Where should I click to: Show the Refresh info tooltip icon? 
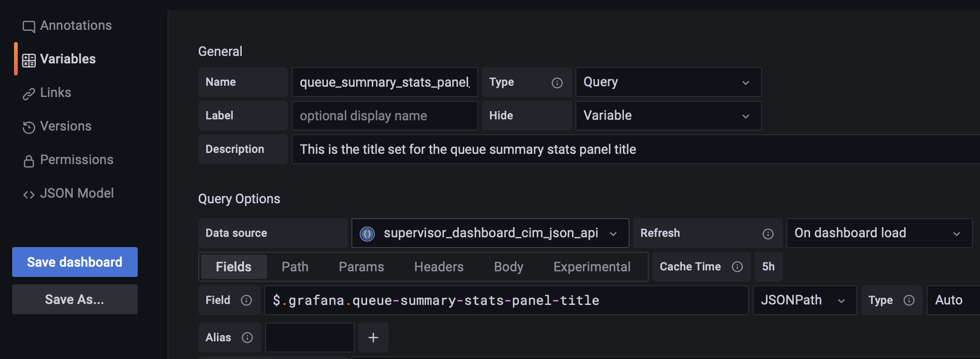[768, 234]
